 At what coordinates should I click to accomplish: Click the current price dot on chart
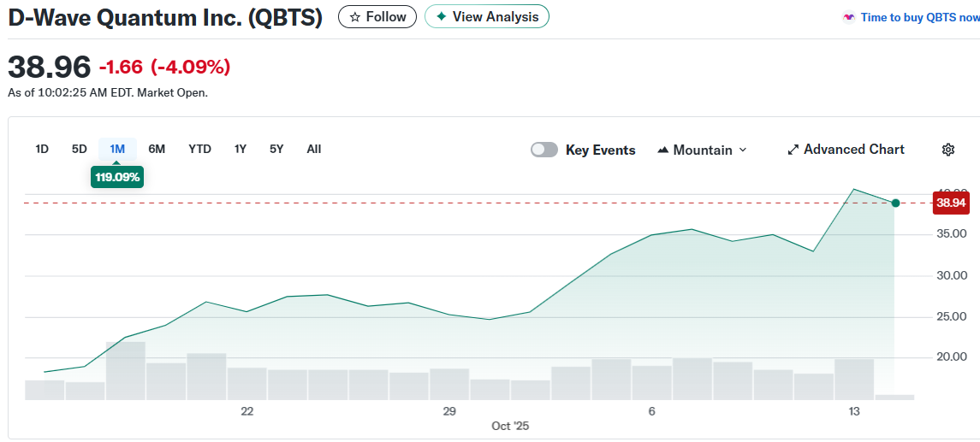pyautogui.click(x=895, y=203)
